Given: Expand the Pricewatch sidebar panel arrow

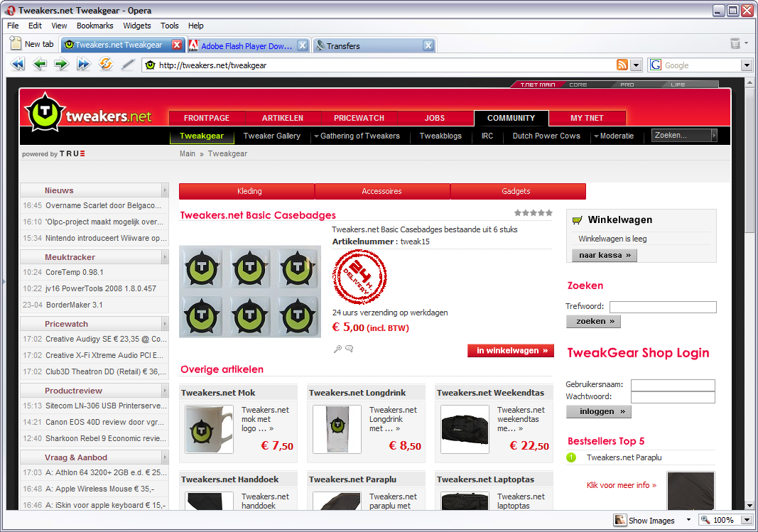Looking at the screenshot, I should (165, 323).
